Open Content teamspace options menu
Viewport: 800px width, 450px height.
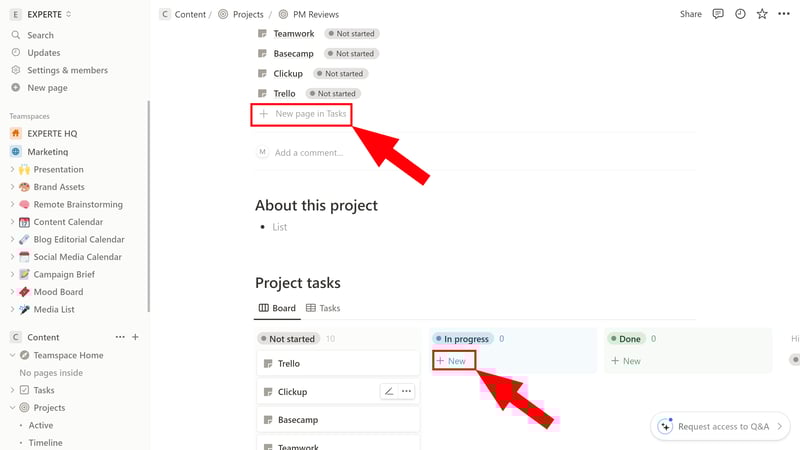point(120,337)
